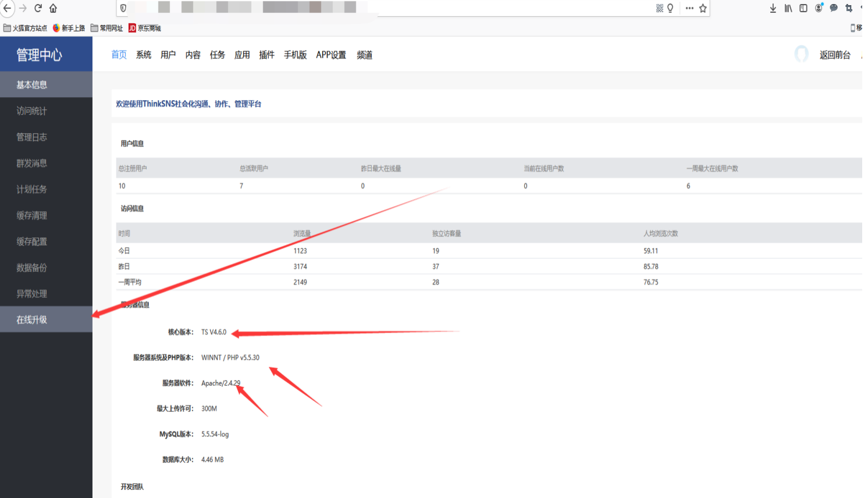Open 异常处理 in the sidebar

(46, 294)
